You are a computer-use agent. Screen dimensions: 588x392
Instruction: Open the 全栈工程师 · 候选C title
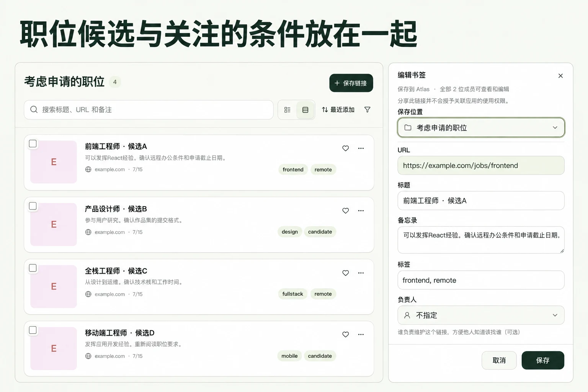point(116,271)
